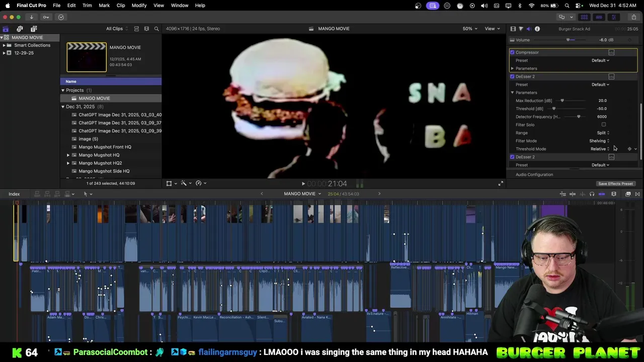Select the MANGO MOVIE project thumbnail
The image size is (644, 362).
(87, 57)
